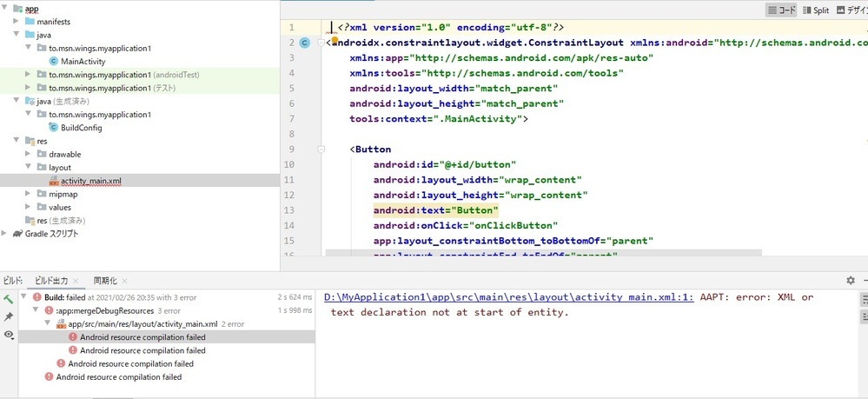Image resolution: width=868 pixels, height=399 pixels.
Task: Expand the mipmap folder
Action: point(28,194)
